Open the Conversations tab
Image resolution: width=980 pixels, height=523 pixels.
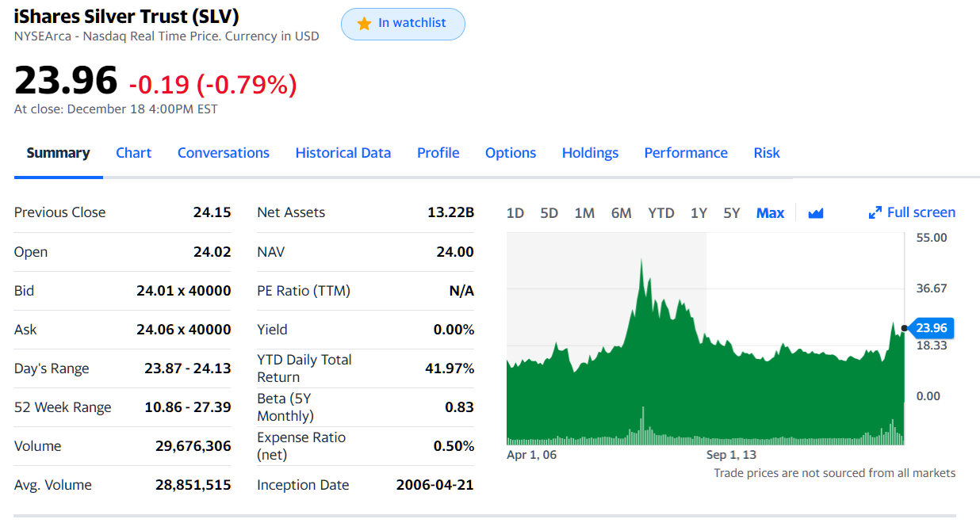[224, 153]
